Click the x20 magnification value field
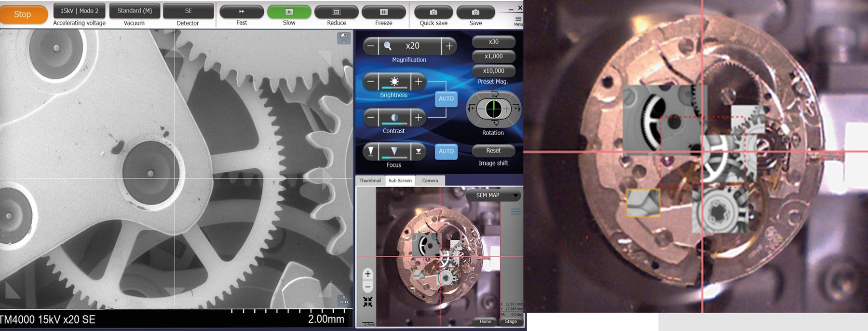 click(410, 46)
